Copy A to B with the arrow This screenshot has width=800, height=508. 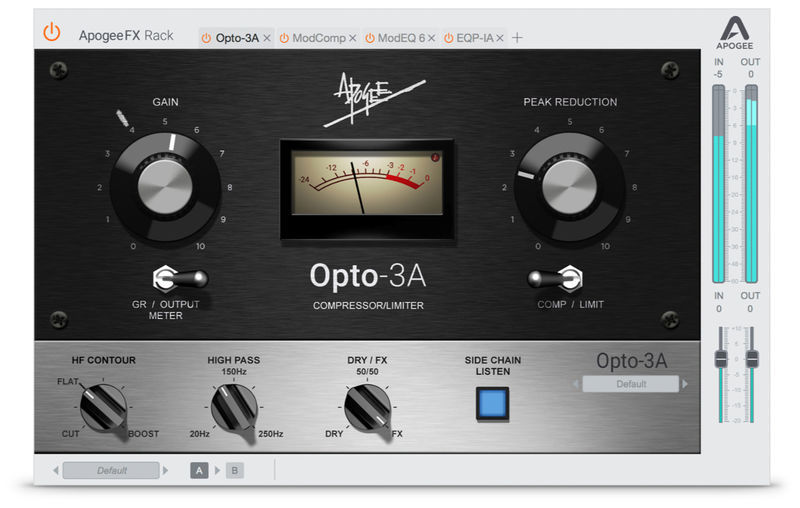click(x=217, y=470)
